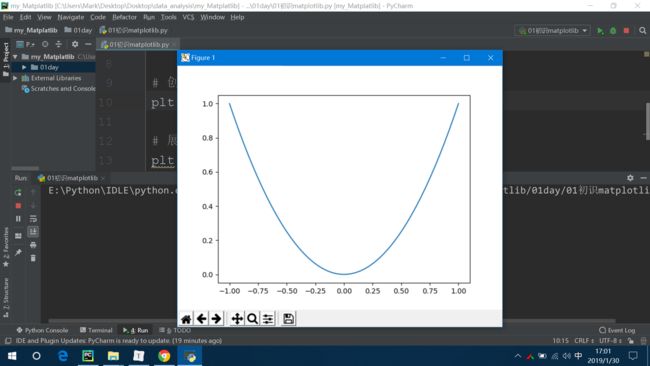Open the Tools menu

[169, 17]
